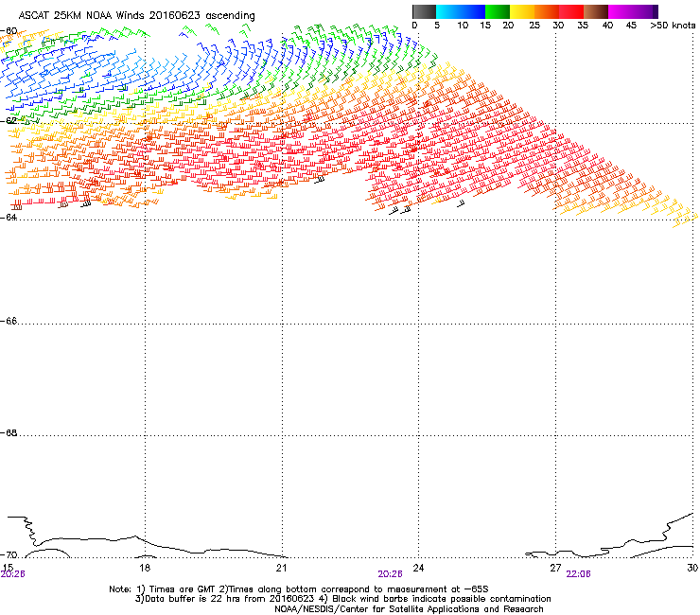Click the '21' longitude axis label
The image size is (700, 615).
click(x=281, y=568)
